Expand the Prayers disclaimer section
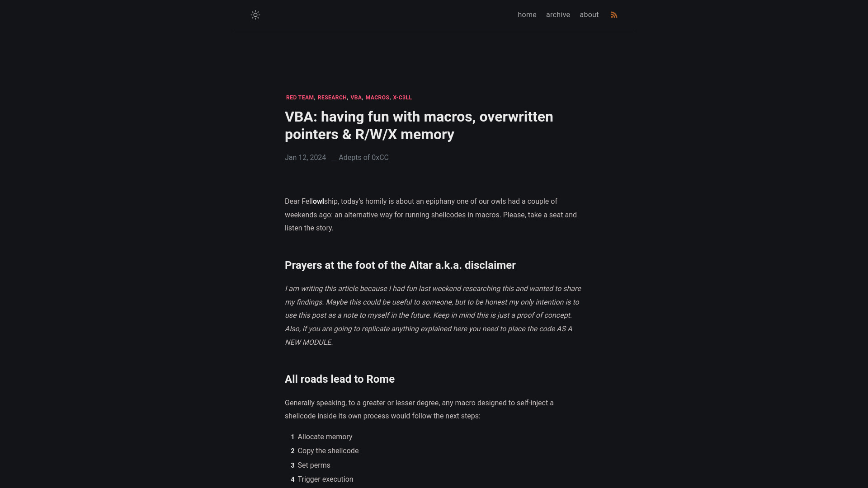Viewport: 868px width, 488px height. click(x=400, y=264)
